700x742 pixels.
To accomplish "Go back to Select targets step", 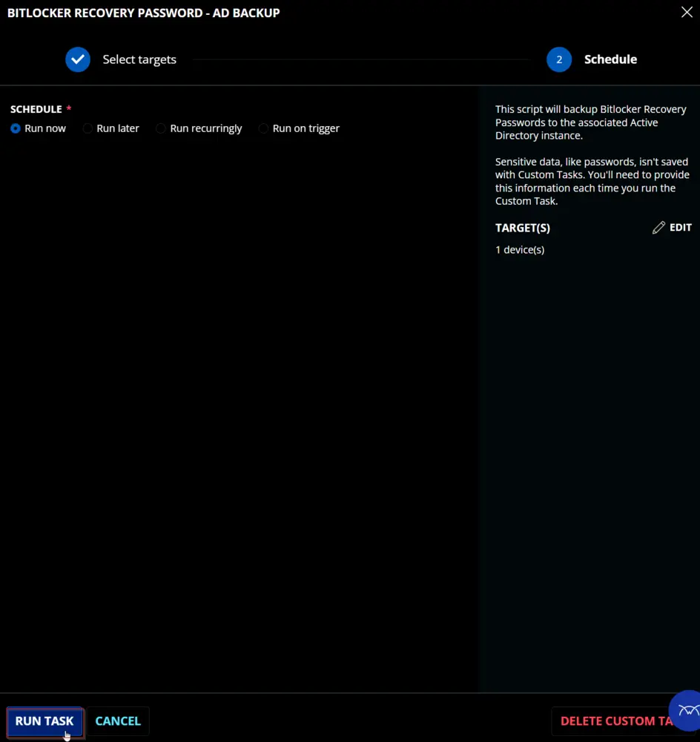I will [139, 59].
